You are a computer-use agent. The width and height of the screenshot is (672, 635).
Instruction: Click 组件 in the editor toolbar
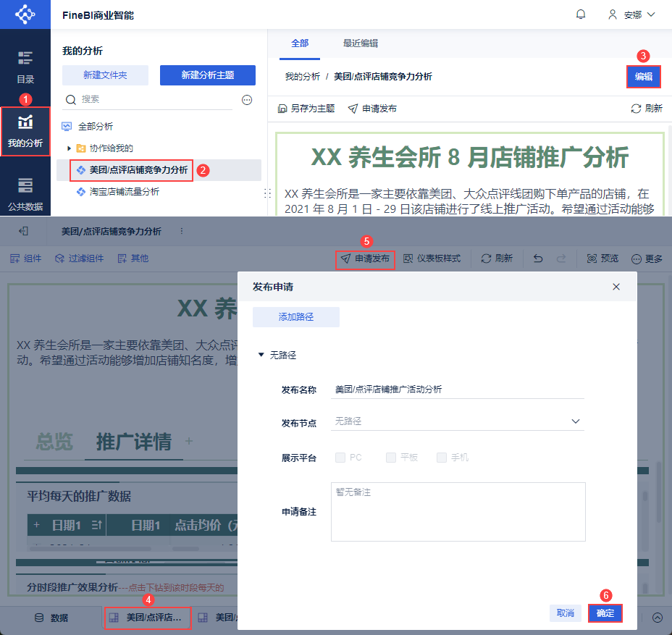point(26,258)
